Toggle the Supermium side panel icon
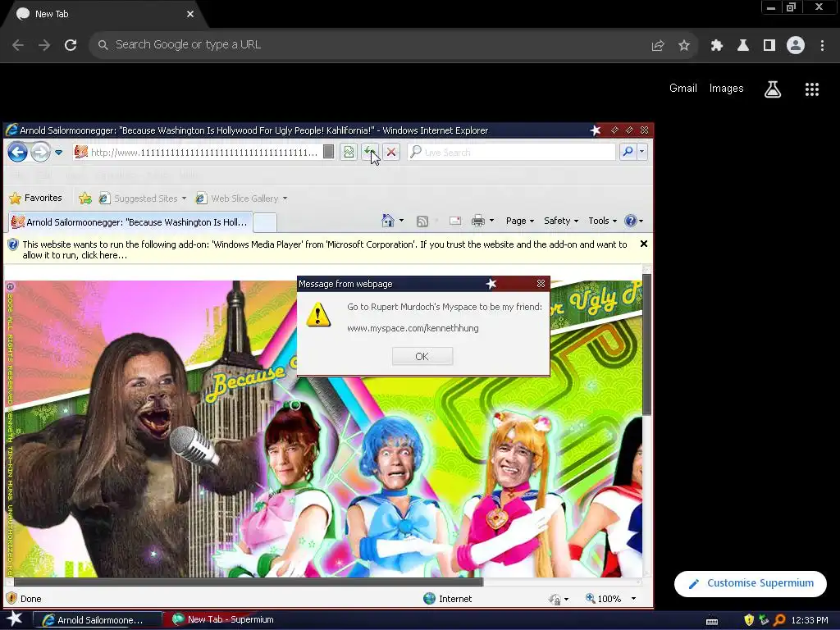 pos(769,46)
